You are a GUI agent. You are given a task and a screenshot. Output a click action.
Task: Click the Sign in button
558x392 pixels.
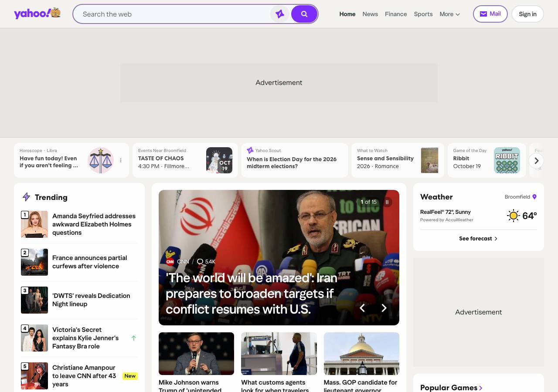click(527, 14)
